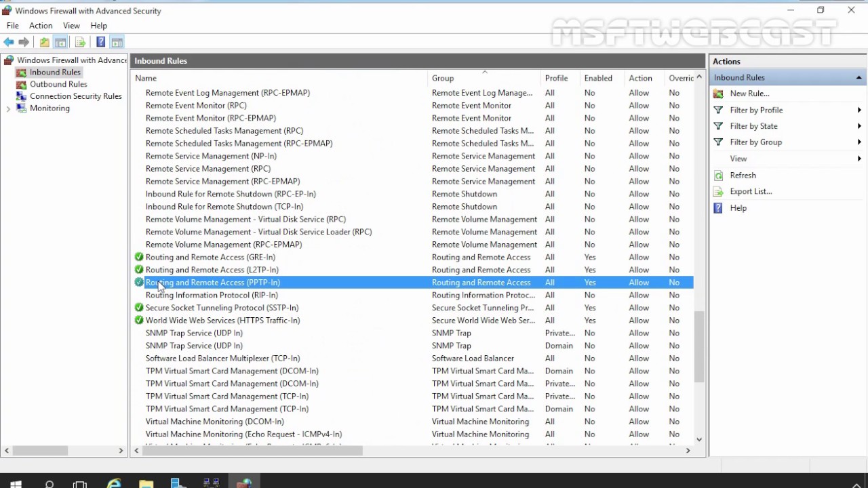Open the View menu
This screenshot has height=488, width=868.
click(71, 26)
